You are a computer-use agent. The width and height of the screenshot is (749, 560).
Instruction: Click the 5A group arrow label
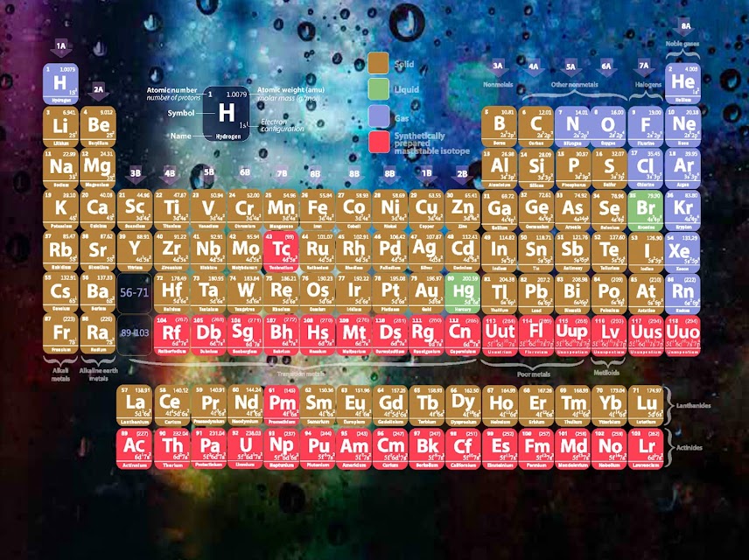click(570, 69)
